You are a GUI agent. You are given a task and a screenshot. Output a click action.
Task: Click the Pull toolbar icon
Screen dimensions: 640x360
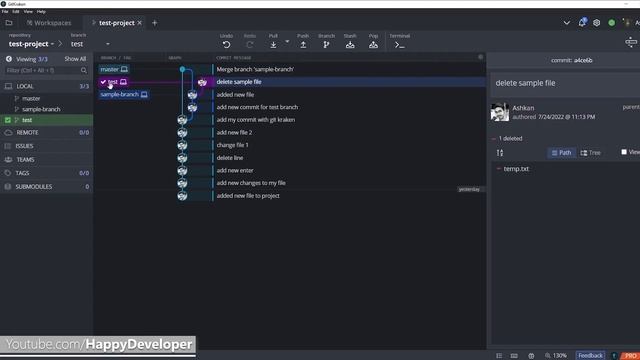[x=273, y=44]
